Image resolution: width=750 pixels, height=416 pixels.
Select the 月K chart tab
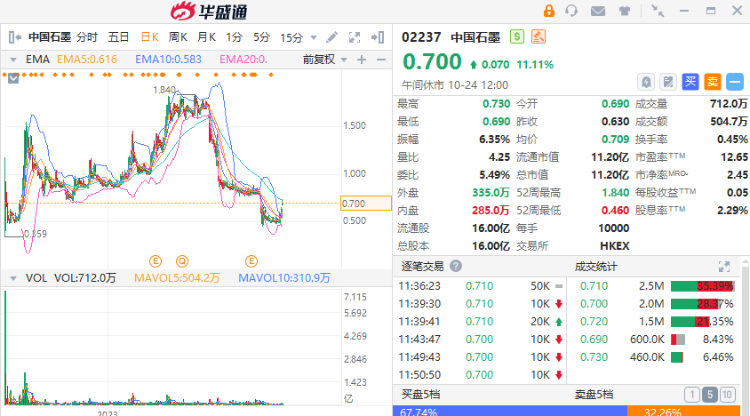tap(207, 37)
